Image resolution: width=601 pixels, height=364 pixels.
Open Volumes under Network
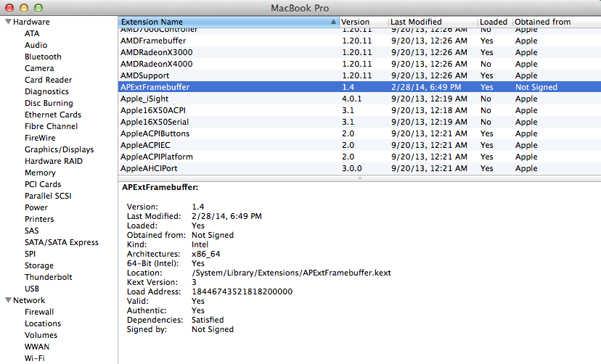point(41,335)
